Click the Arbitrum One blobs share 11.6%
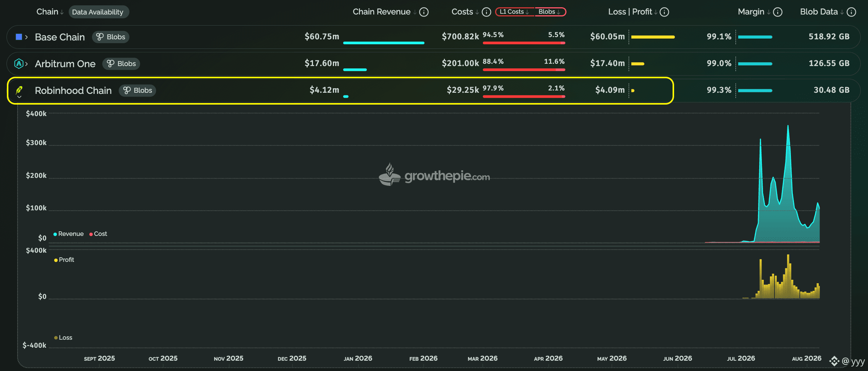This screenshot has height=371, width=868. [554, 61]
